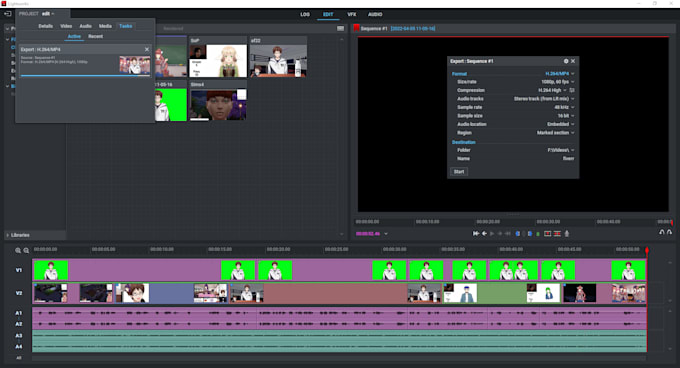
Task: Click the redo arrow below the viewer
Action: (670, 232)
